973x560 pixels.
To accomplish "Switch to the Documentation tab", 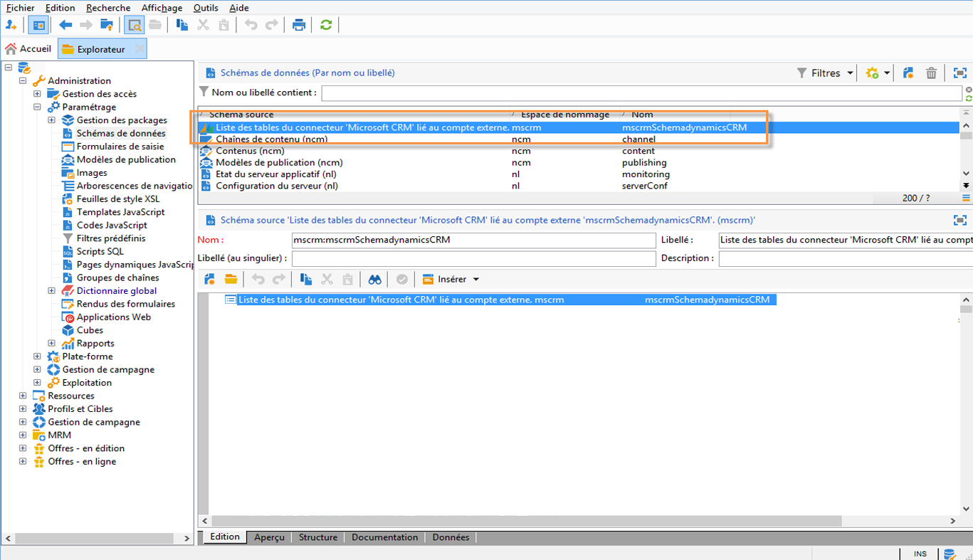I will click(x=384, y=537).
